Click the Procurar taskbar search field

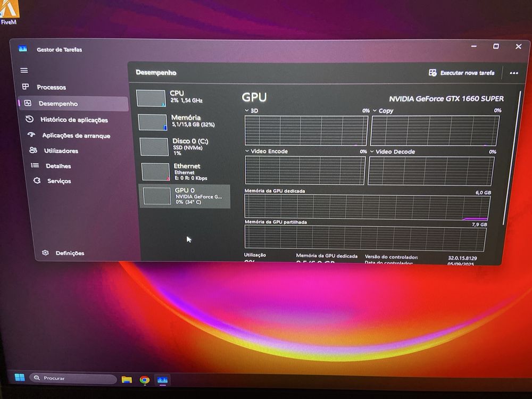click(x=73, y=378)
